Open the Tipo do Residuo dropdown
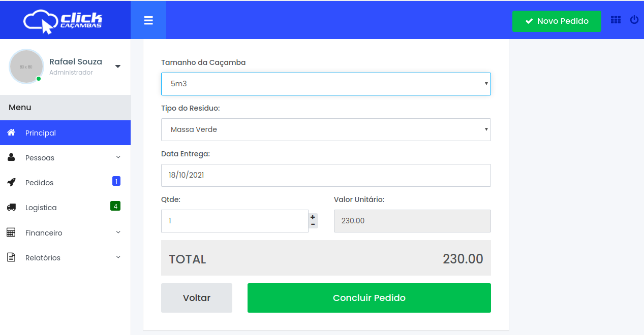The image size is (644, 335). (326, 129)
